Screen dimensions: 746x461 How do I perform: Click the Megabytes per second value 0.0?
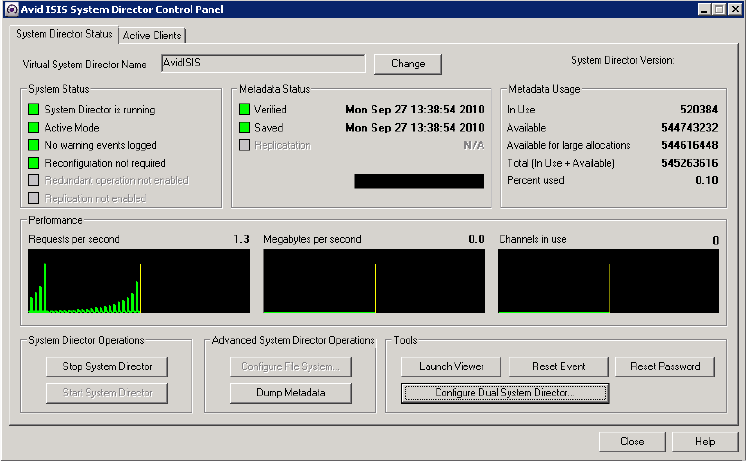[x=476, y=239]
